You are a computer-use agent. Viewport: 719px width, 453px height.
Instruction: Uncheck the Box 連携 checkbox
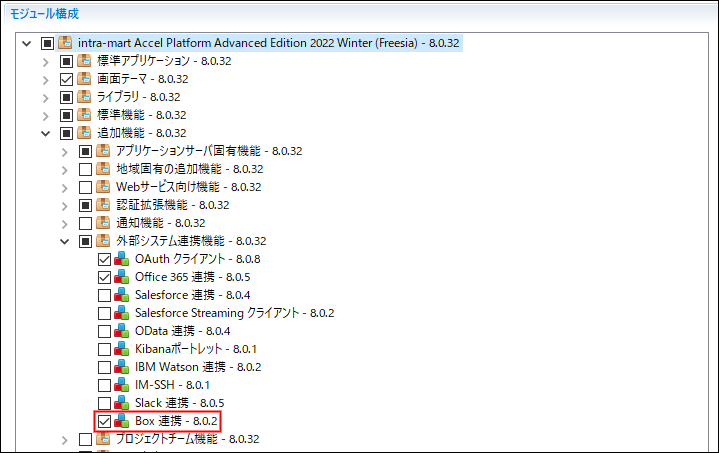pyautogui.click(x=104, y=421)
